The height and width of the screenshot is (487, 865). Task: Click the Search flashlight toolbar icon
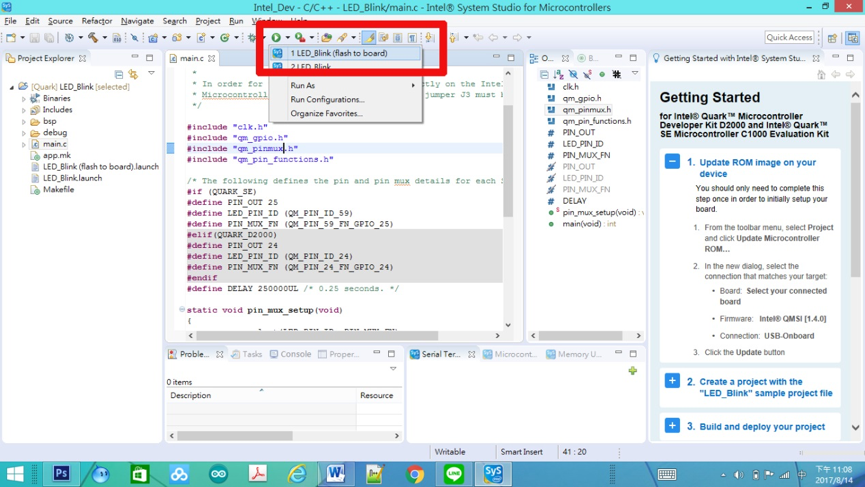343,38
